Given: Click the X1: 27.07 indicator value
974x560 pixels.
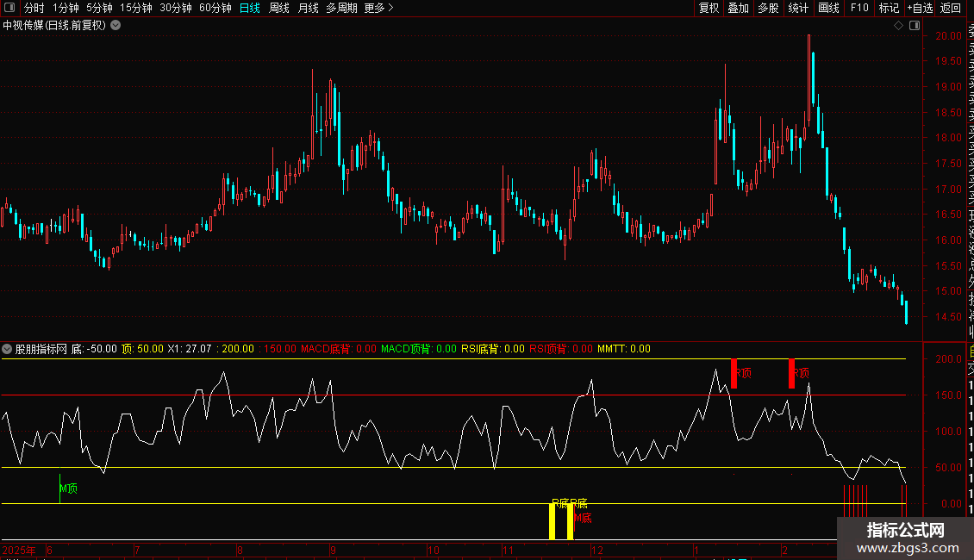Looking at the screenshot, I should coord(190,349).
